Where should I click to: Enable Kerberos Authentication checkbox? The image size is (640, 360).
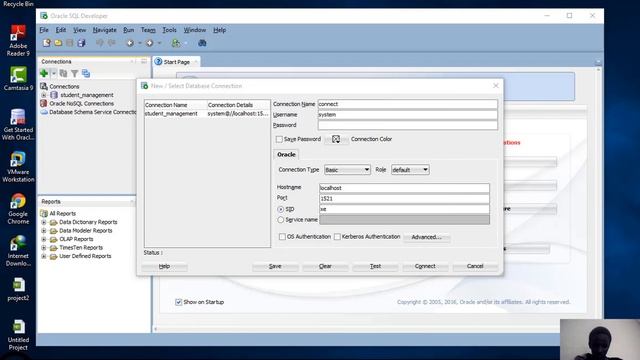(x=337, y=237)
